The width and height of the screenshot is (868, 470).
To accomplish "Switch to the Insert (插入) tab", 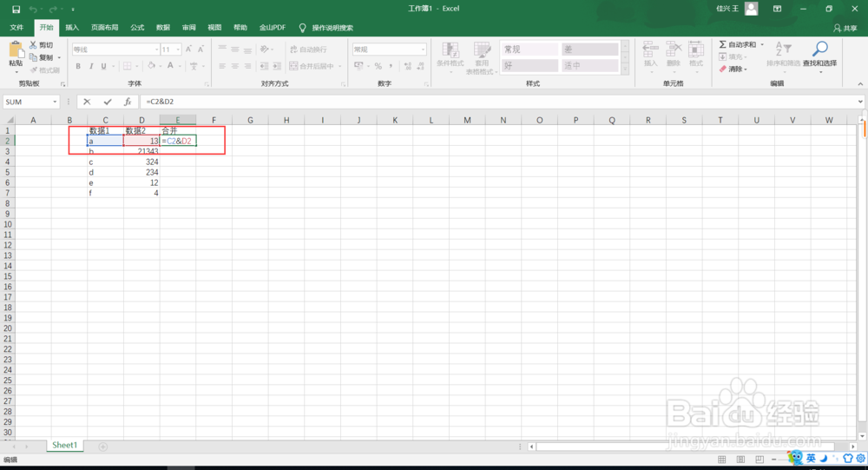I will click(x=72, y=28).
